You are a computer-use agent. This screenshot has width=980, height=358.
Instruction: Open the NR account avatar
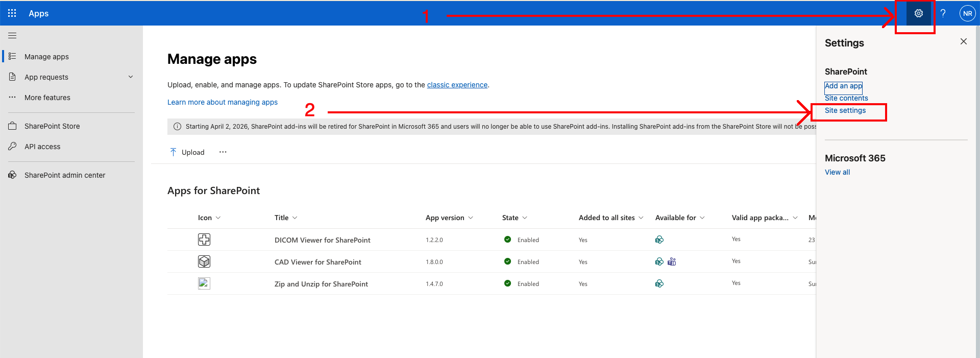pos(968,13)
